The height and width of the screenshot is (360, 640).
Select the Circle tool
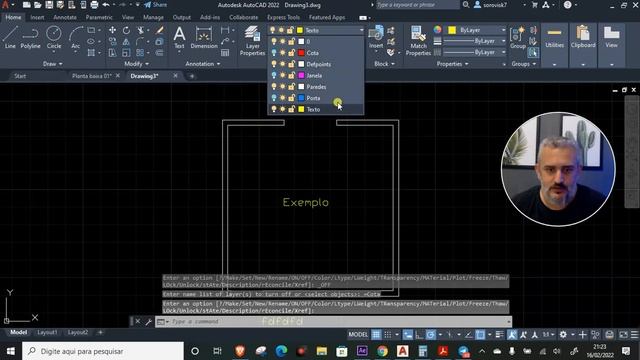54,37
